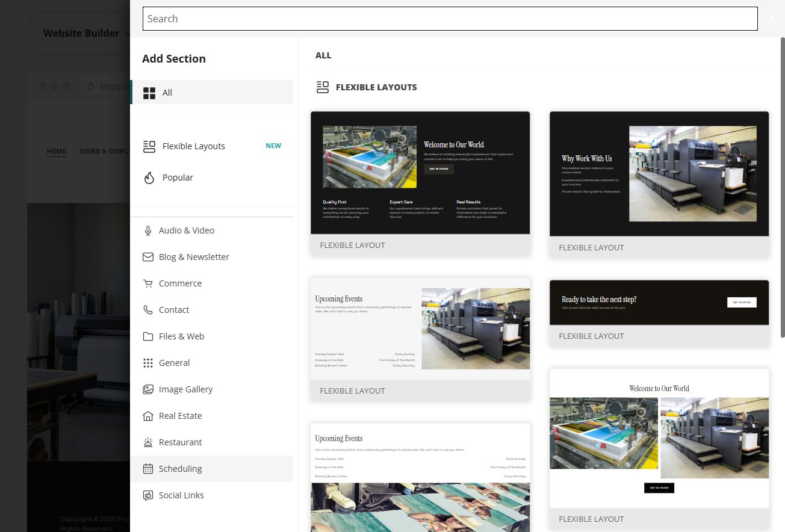The width and height of the screenshot is (785, 532).
Task: Show the Social Links sections
Action: click(212, 495)
